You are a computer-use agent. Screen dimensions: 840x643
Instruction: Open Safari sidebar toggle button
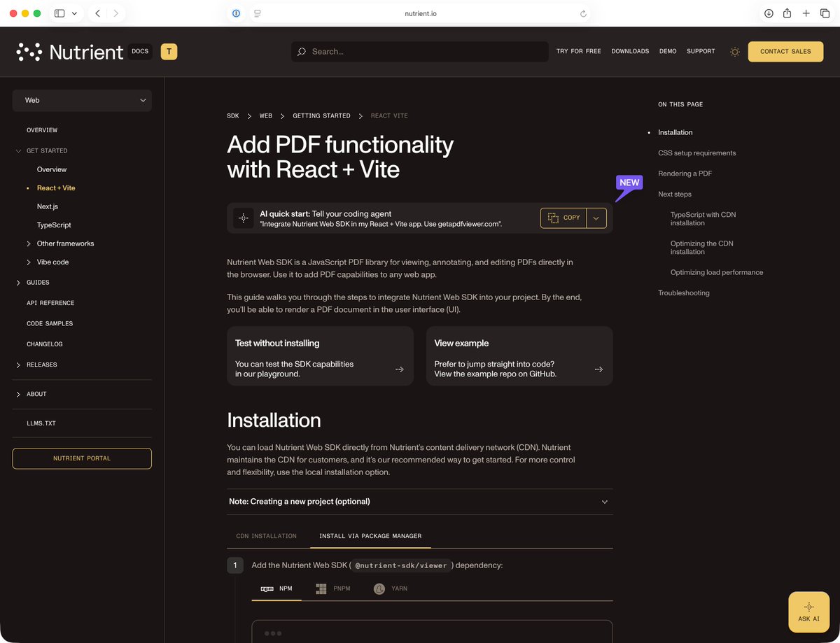point(59,13)
